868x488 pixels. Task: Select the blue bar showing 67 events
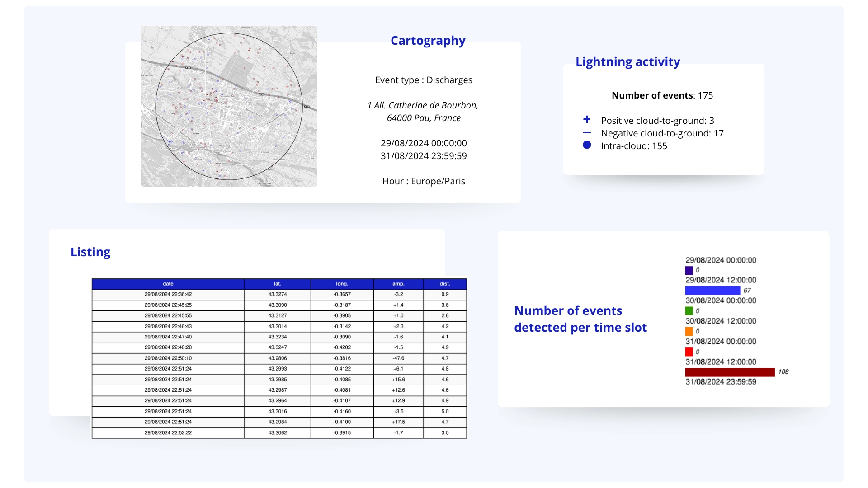pos(712,291)
